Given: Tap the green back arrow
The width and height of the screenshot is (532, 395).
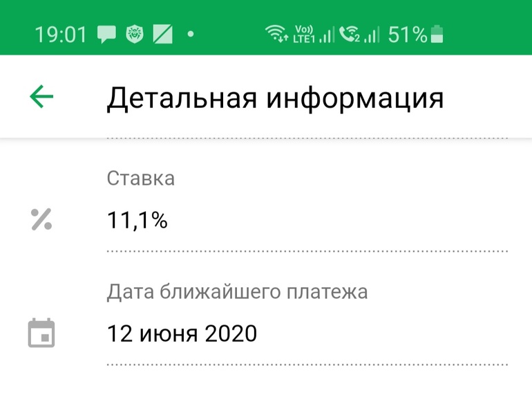Looking at the screenshot, I should click(x=41, y=98).
